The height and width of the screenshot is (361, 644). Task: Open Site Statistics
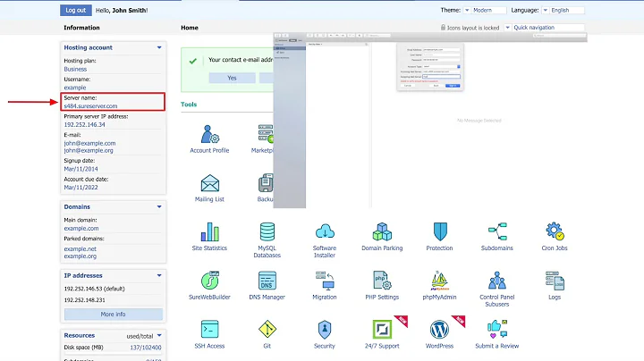point(209,237)
